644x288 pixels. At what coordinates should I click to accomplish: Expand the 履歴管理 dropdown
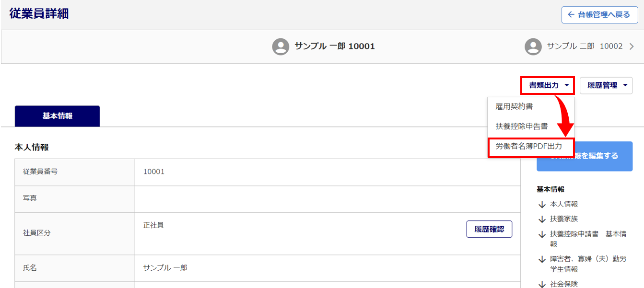[x=606, y=85]
